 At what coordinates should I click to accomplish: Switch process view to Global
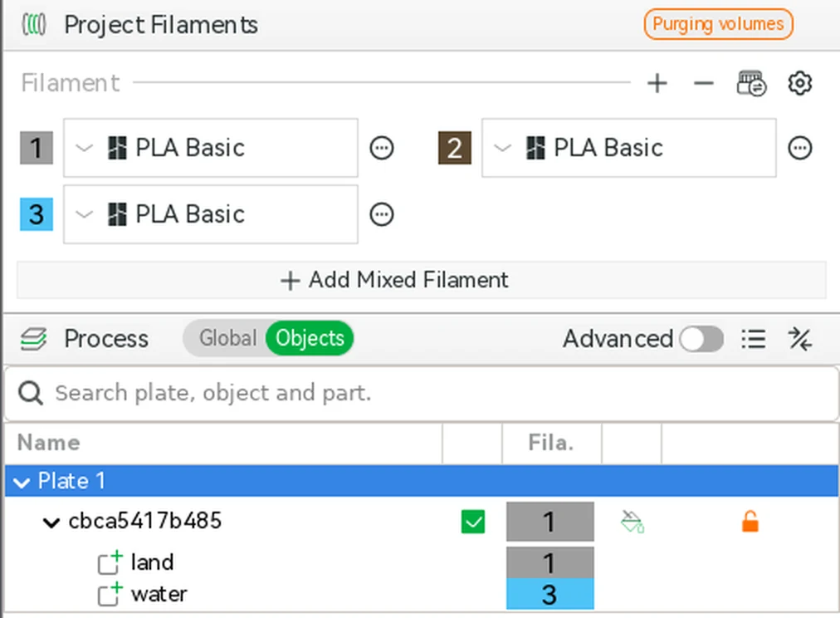pyautogui.click(x=227, y=338)
